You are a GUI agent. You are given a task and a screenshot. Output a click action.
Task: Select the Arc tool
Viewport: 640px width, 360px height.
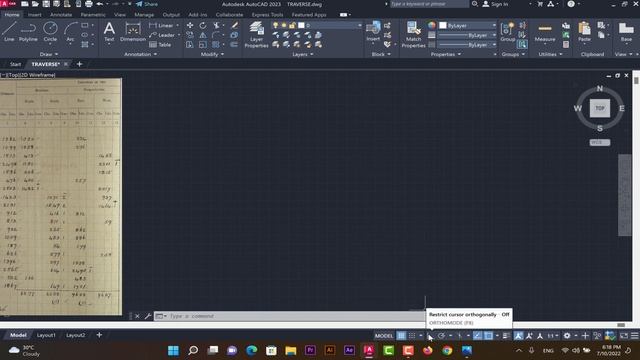(70, 32)
